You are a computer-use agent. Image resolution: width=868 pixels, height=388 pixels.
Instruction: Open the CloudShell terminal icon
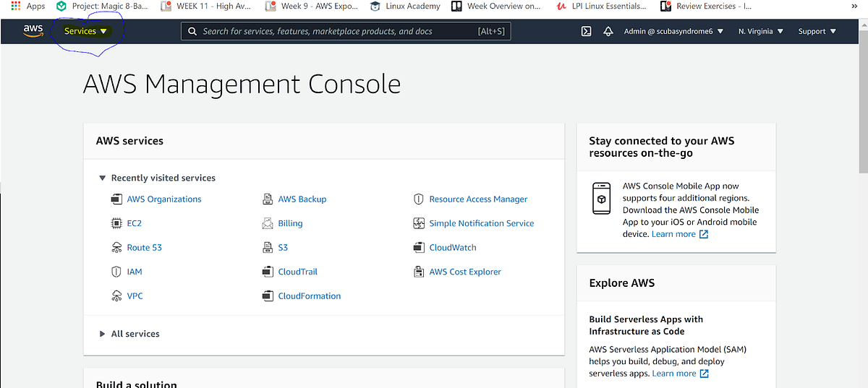587,31
